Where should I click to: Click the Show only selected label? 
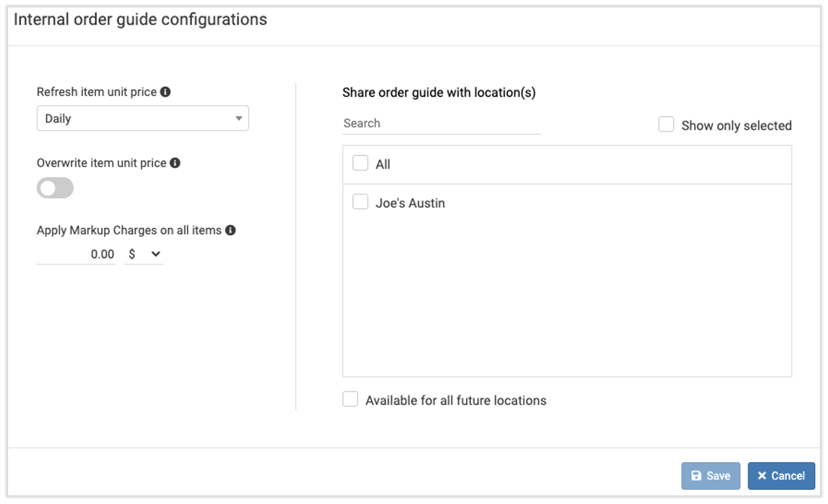coord(736,126)
